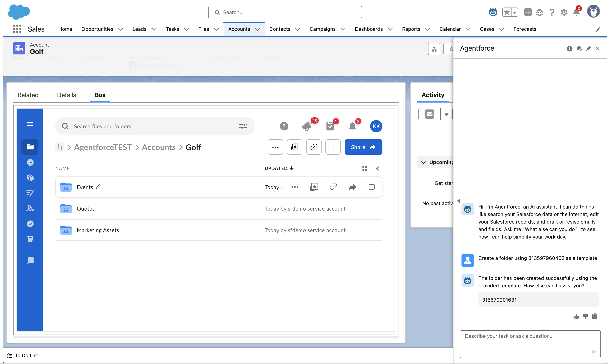This screenshot has width=608, height=364.
Task: Click the Box tasks icon with 1 badge
Action: (330, 126)
